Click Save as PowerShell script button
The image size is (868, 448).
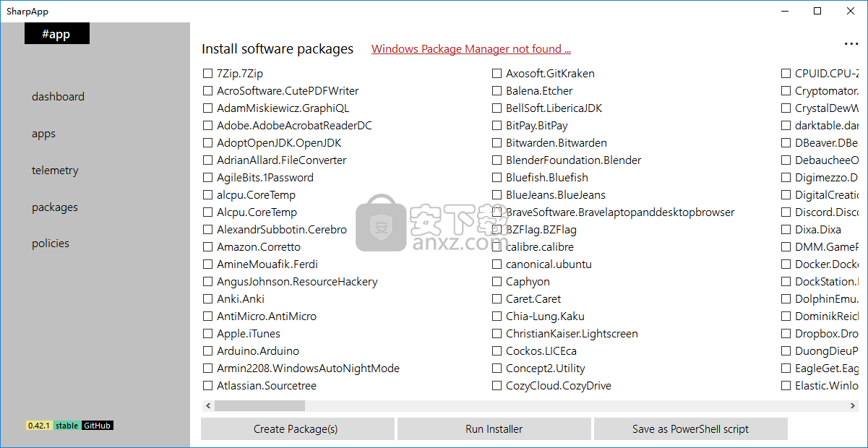tap(691, 429)
